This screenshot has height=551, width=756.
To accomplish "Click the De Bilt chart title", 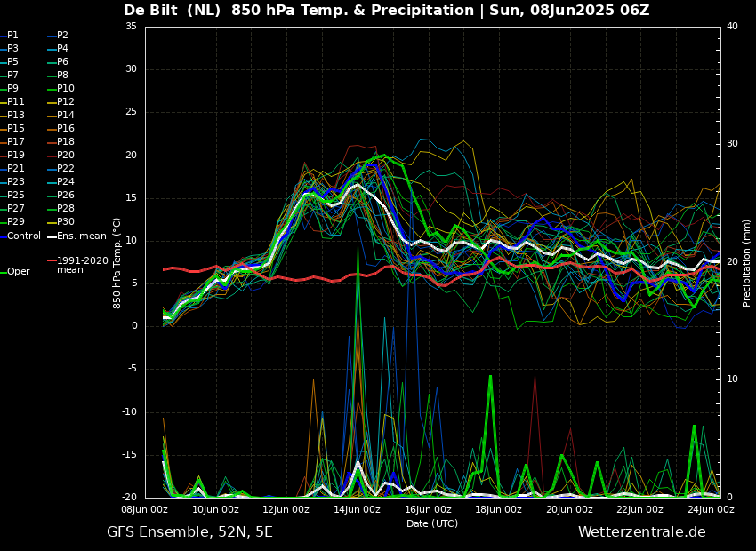I will (x=386, y=11).
